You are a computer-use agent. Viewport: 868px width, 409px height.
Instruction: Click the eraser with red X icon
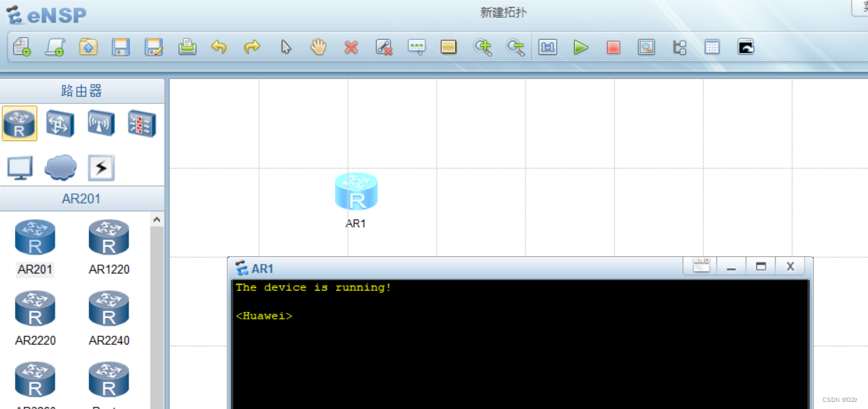384,48
